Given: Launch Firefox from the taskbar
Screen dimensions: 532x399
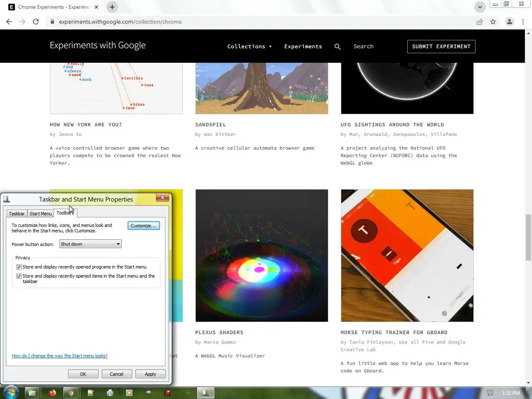Looking at the screenshot, I should click(52, 393).
